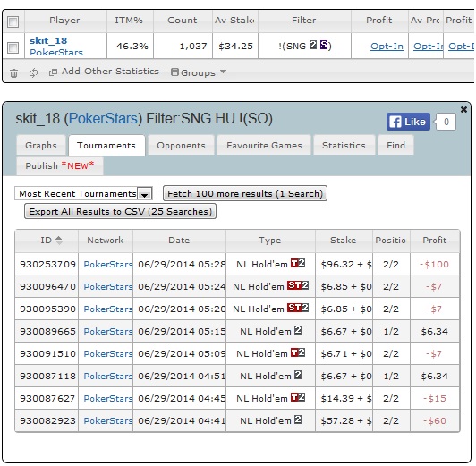Open the Favourite Games tab

264,145
